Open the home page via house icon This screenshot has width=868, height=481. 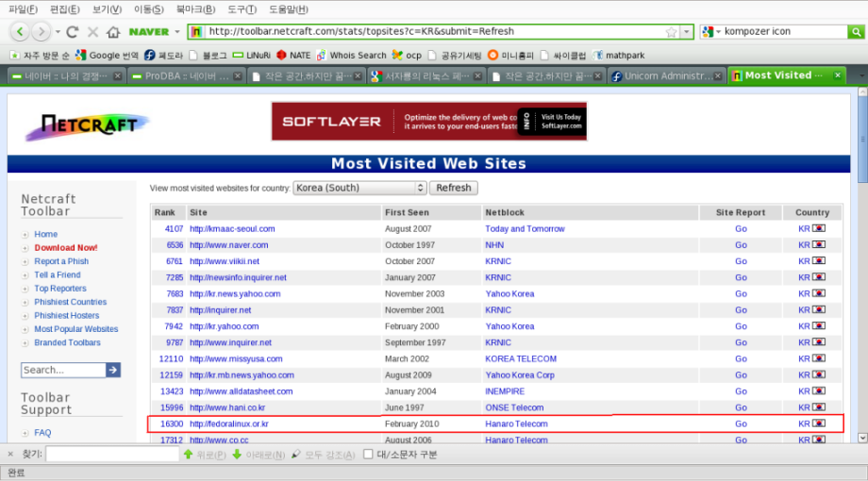113,32
